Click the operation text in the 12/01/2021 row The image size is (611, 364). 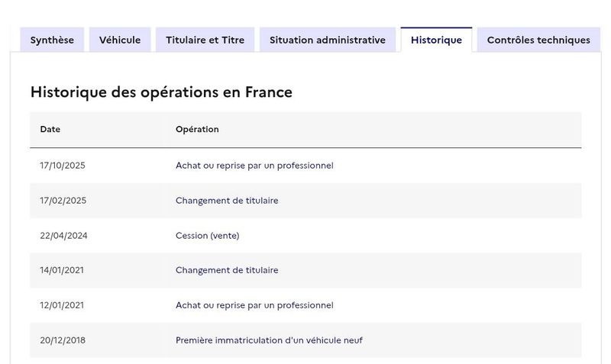point(254,305)
